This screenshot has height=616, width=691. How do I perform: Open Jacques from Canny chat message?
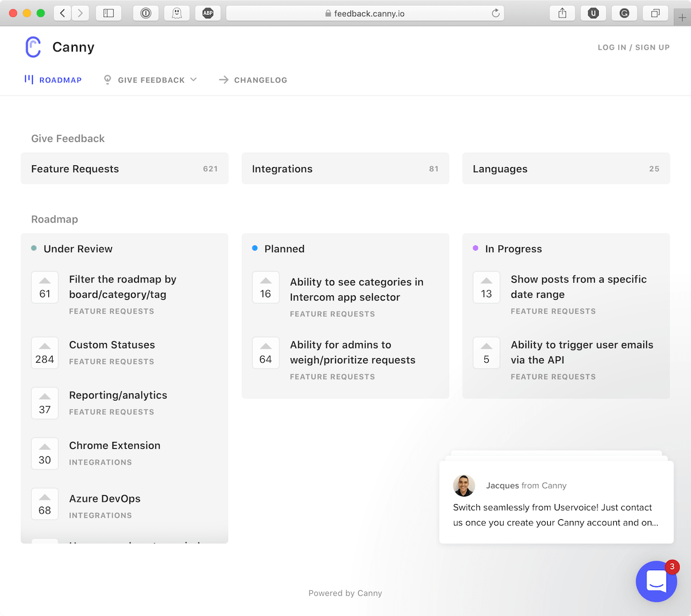tap(557, 502)
